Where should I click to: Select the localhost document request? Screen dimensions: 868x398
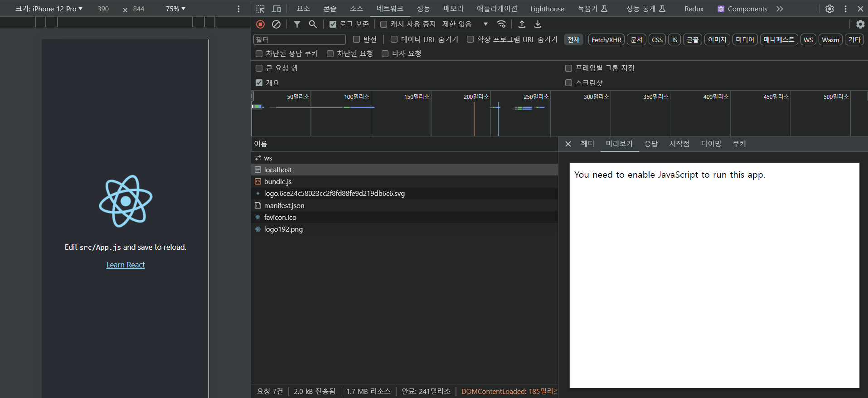coord(404,170)
